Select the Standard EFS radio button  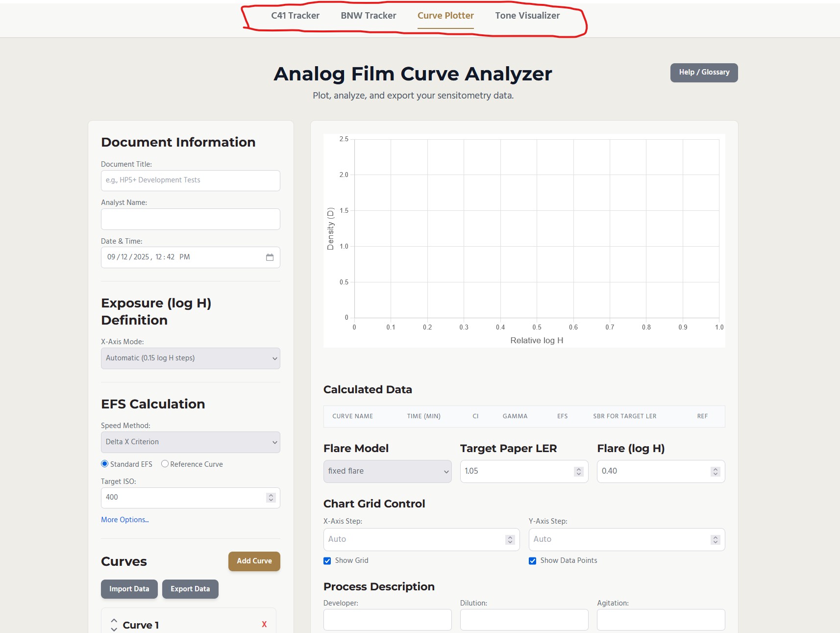click(105, 464)
